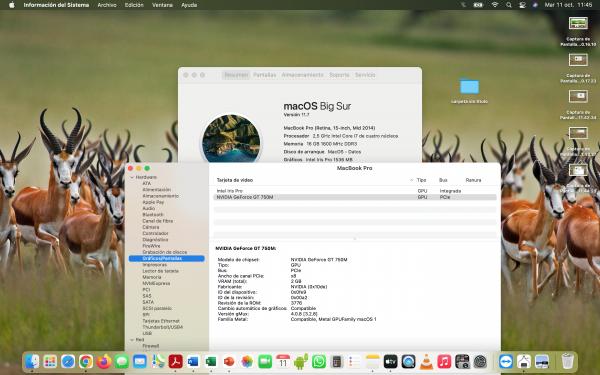Open Music app in the dock
The height and width of the screenshot is (375, 600).
tap(444, 362)
